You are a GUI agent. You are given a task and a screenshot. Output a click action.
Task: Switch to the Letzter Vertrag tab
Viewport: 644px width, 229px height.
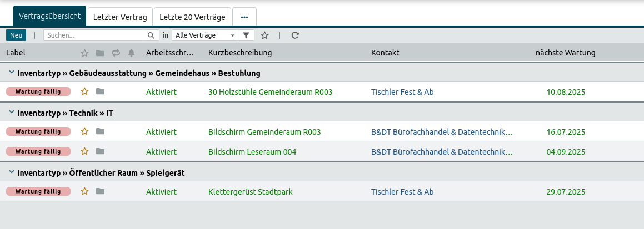(120, 17)
